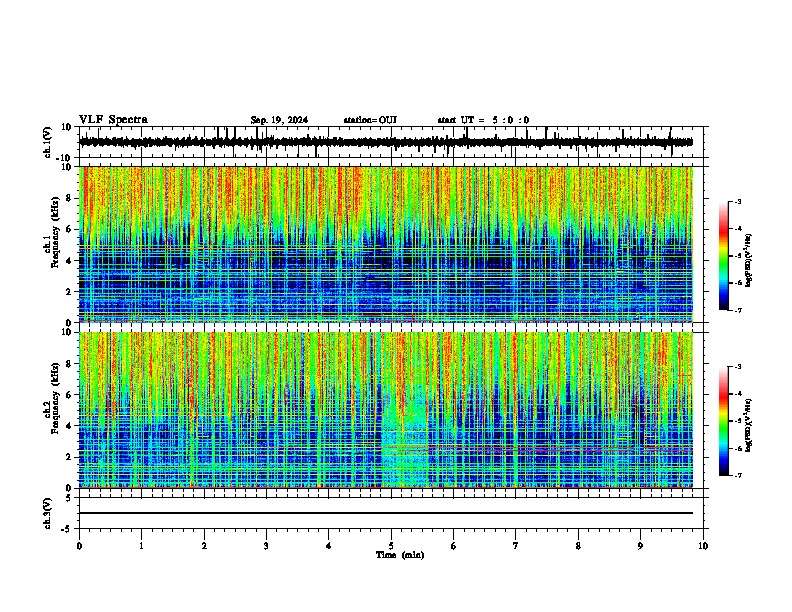Click time axis tick label "5"
Viewport: 792px width, 612px height.
391,546
